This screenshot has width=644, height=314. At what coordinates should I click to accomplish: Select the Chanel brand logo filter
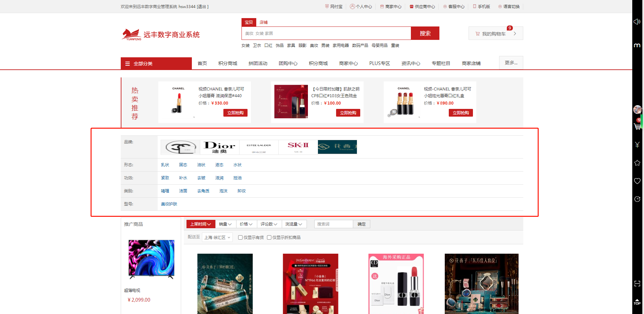pos(180,147)
